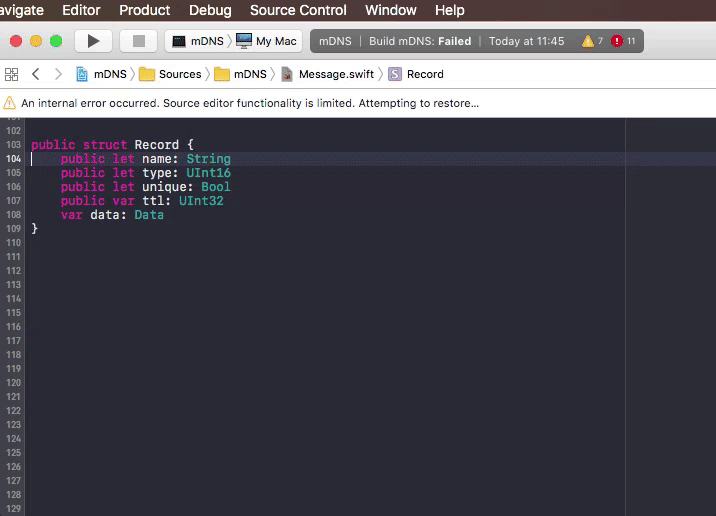Open related items grid icon
716x516 pixels.
click(x=11, y=74)
